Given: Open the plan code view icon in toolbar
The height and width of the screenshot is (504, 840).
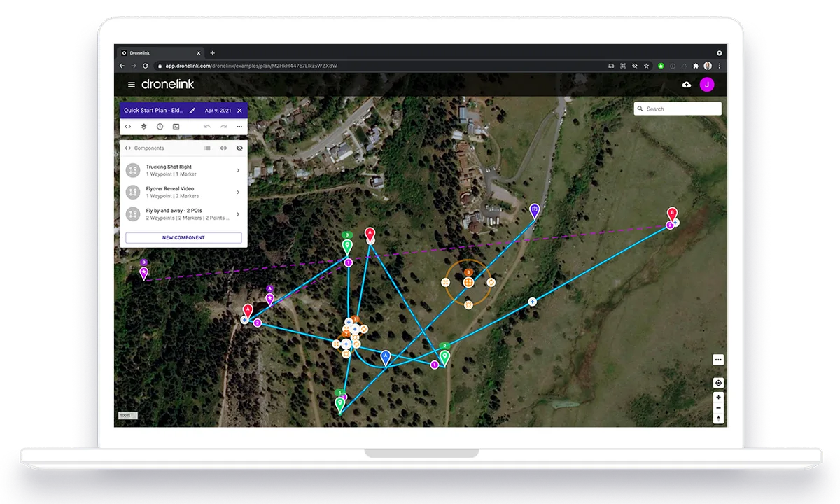Looking at the screenshot, I should point(128,127).
